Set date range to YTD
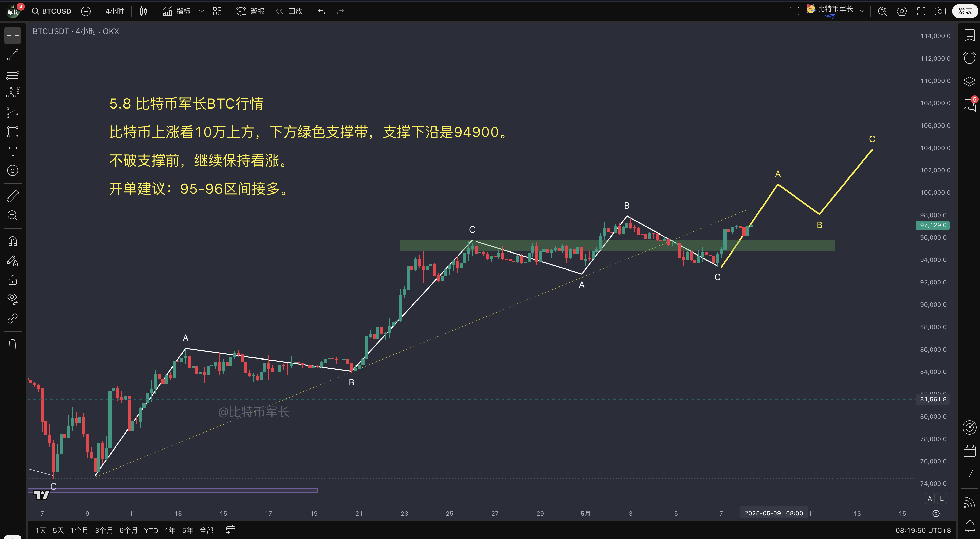This screenshot has width=980, height=539. point(151,530)
